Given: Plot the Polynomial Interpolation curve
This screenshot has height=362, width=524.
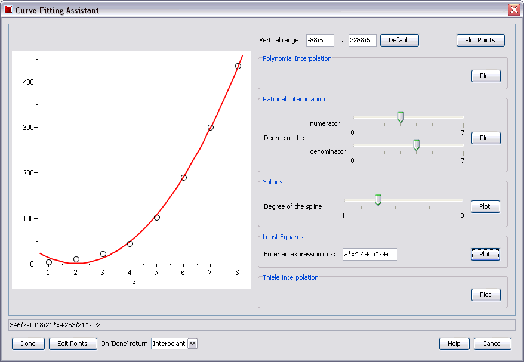Looking at the screenshot, I should (486, 76).
